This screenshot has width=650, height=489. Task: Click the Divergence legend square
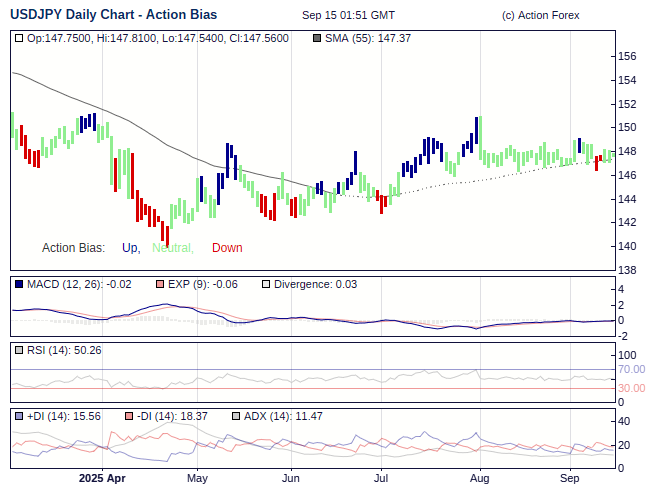tap(265, 284)
